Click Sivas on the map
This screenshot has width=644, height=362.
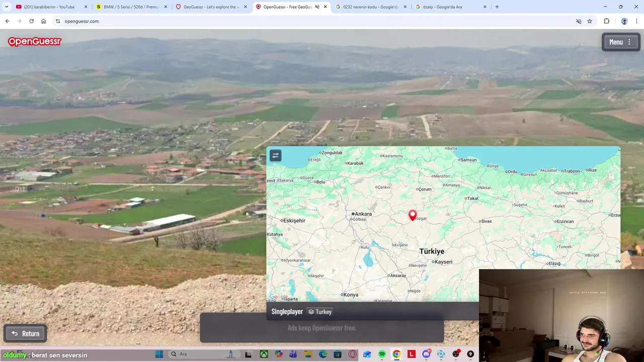(486, 221)
